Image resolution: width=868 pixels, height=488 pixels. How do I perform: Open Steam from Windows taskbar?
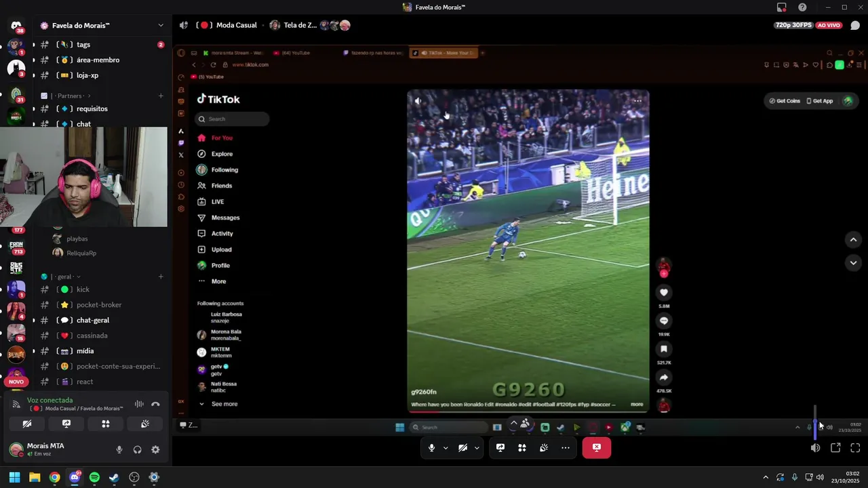point(114,477)
